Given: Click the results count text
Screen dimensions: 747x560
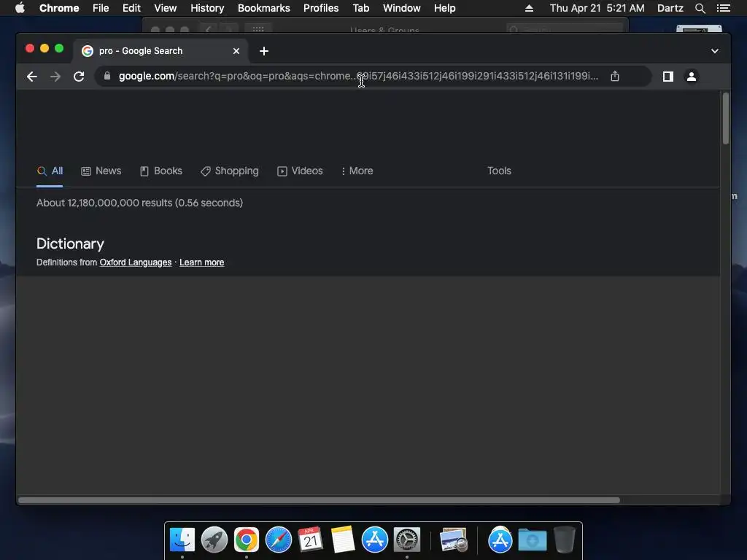Looking at the screenshot, I should [x=139, y=203].
